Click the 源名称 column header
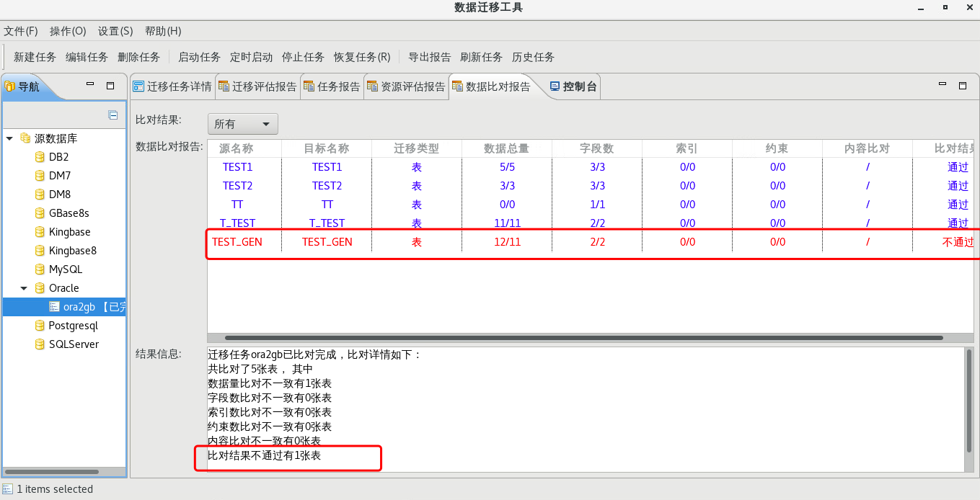Viewport: 980px width, 500px height. [237, 148]
